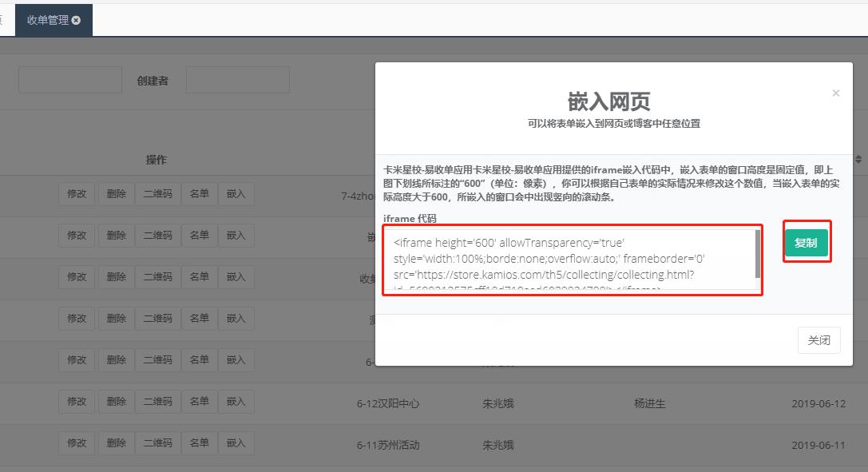Close the 收单管理 tab with its x icon
This screenshot has width=868, height=472.
click(x=77, y=21)
